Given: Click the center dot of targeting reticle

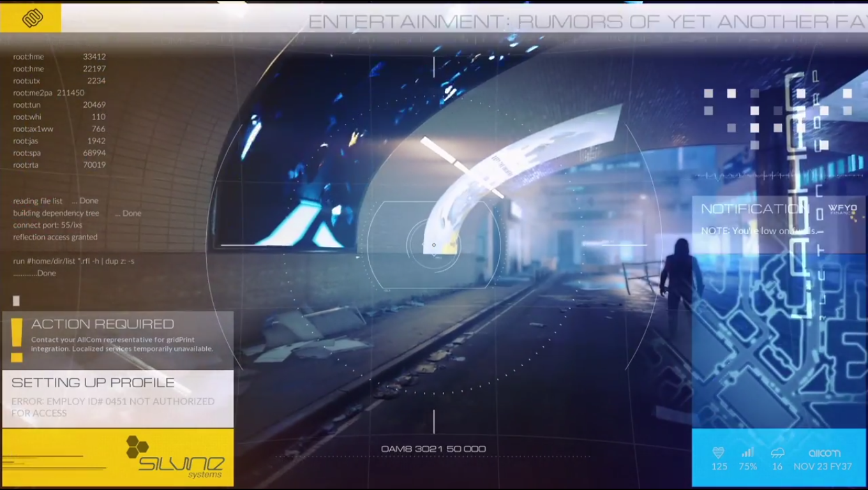Looking at the screenshot, I should [x=434, y=245].
